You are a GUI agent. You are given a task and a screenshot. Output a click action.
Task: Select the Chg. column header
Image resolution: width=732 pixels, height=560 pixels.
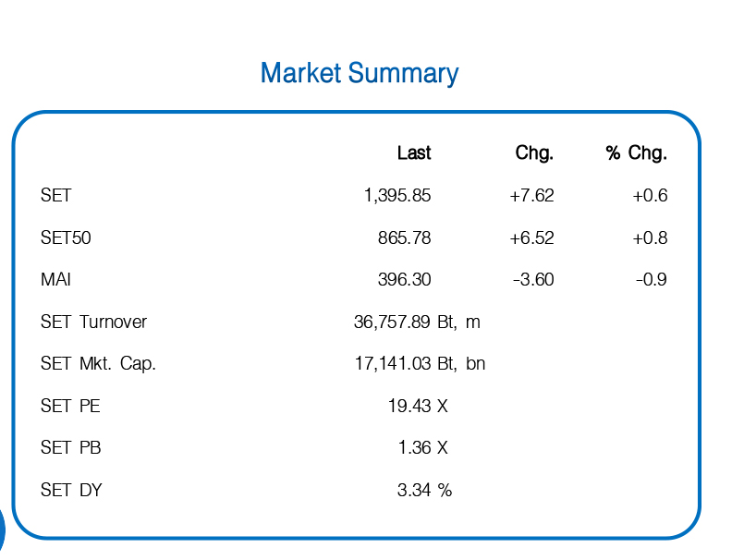tap(534, 152)
